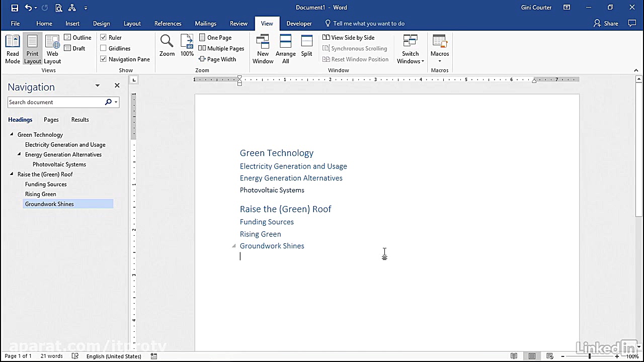Enable the Gridlines checkbox
The height and width of the screenshot is (362, 644).
point(103,48)
